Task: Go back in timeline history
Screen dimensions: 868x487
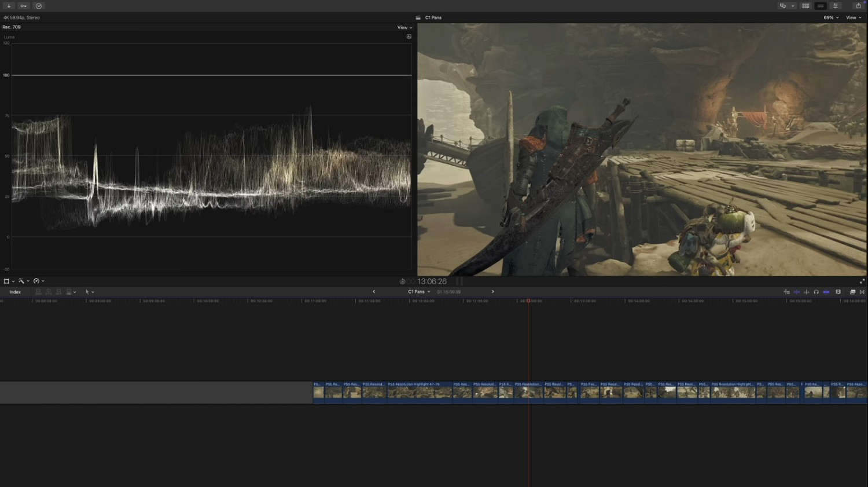Action: pos(374,292)
